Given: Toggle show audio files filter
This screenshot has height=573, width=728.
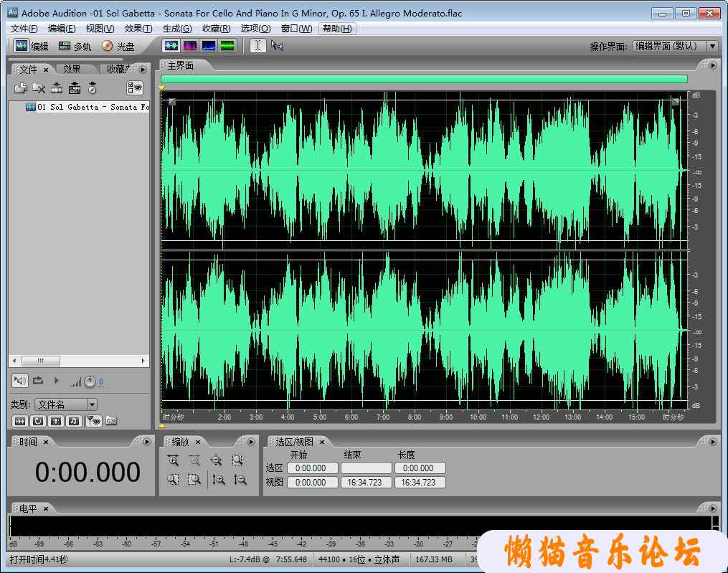Looking at the screenshot, I should (20, 421).
